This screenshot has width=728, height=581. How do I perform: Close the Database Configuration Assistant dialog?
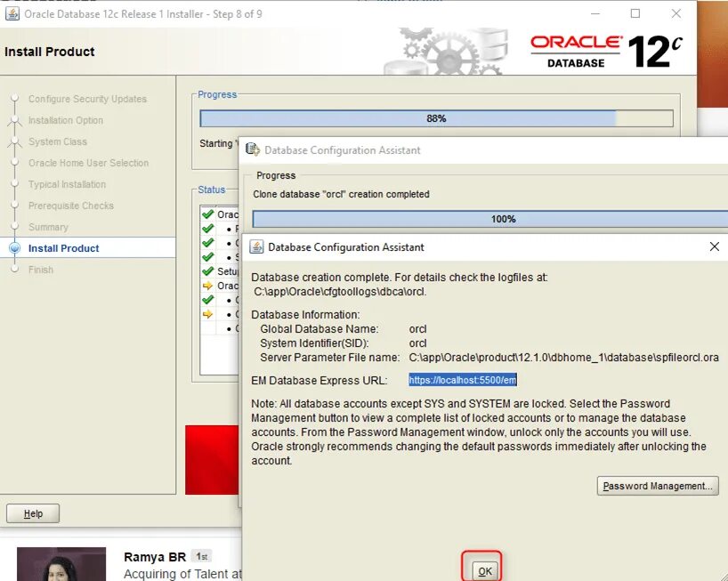(714, 246)
